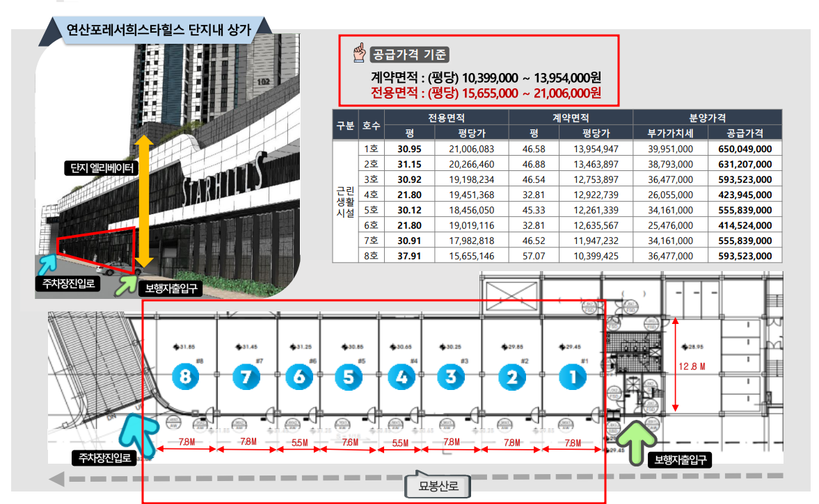Click the 37.91 exclusive area cell
This screenshot has width=819, height=504.
pyautogui.click(x=409, y=257)
